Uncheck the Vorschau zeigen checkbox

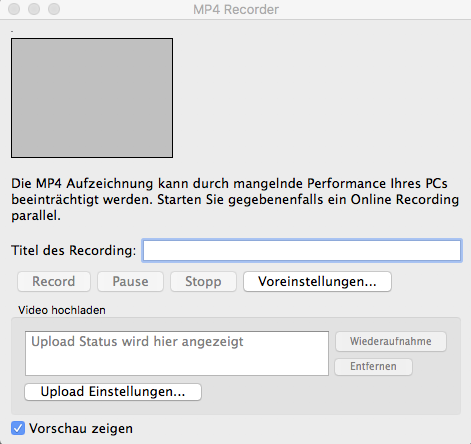[x=18, y=428]
